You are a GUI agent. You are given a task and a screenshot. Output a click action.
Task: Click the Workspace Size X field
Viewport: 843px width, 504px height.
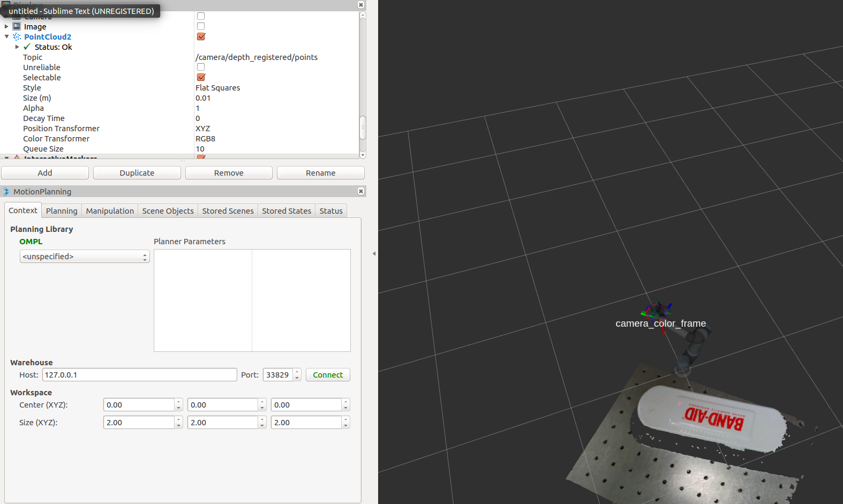(139, 423)
